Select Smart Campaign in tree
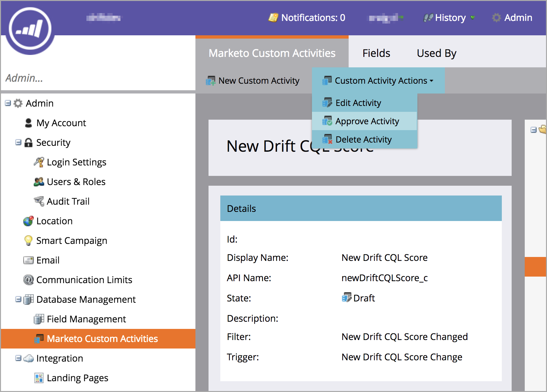The width and height of the screenshot is (547, 392). (x=72, y=241)
